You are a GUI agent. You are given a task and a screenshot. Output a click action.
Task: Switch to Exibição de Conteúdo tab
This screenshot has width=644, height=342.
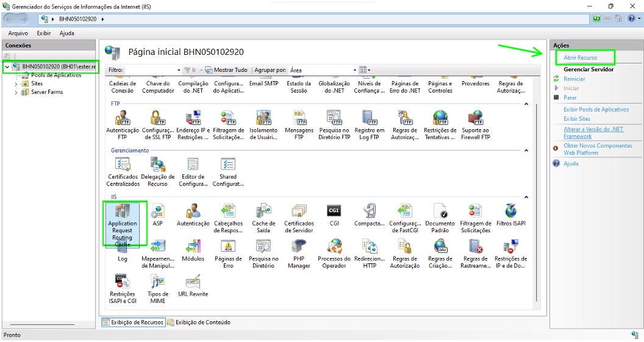coord(199,322)
